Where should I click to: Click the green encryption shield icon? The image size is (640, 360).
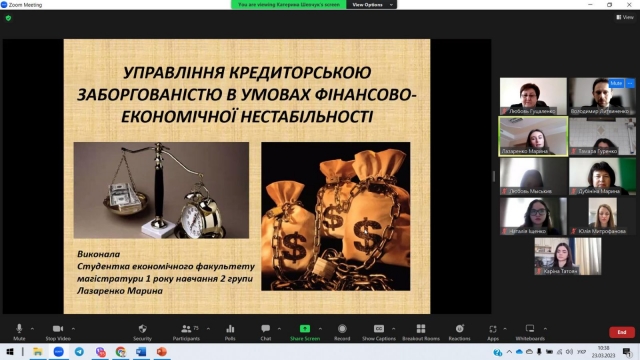tap(9, 18)
